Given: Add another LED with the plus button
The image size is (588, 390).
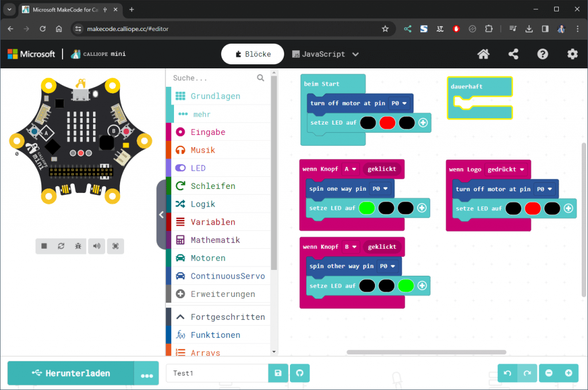Looking at the screenshot, I should [423, 123].
